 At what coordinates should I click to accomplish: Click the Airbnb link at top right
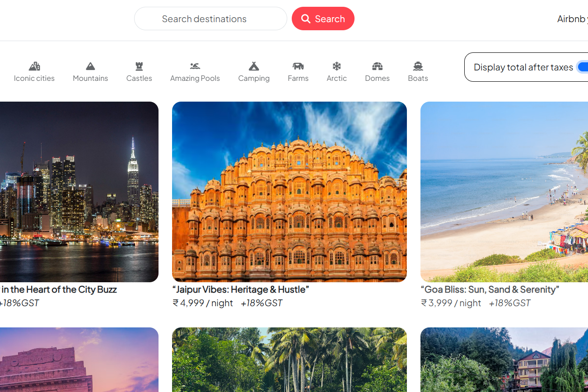[x=572, y=19]
